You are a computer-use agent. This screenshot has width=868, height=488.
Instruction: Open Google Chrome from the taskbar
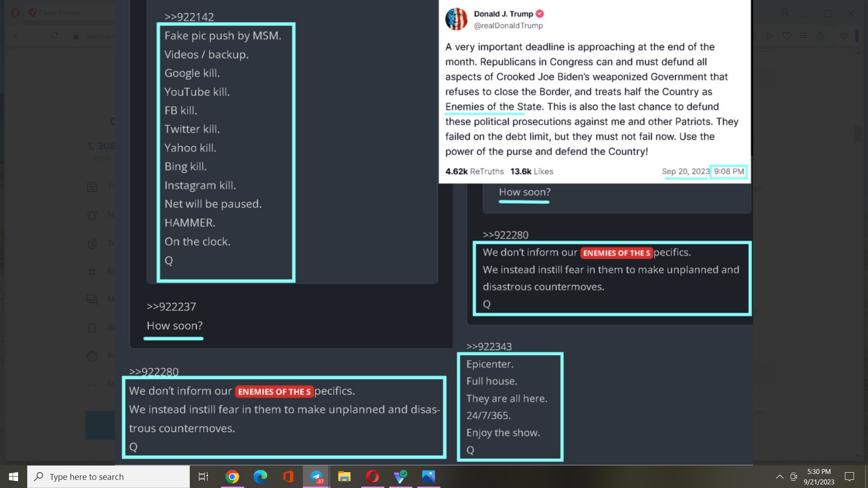(232, 477)
